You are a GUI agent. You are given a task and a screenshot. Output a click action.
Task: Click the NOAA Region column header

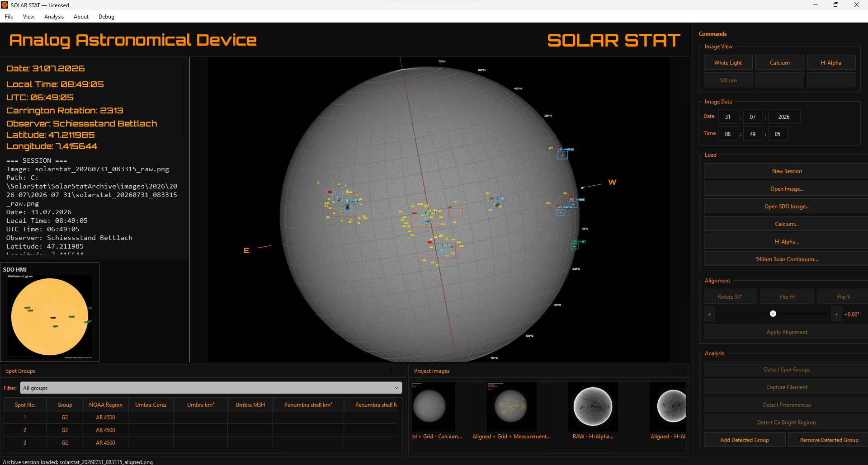pos(106,404)
